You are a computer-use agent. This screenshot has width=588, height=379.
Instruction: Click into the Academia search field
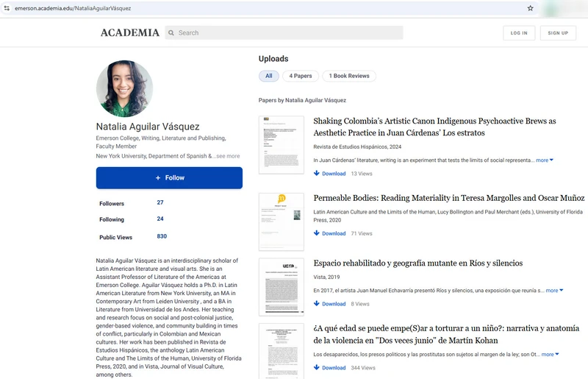coord(284,32)
